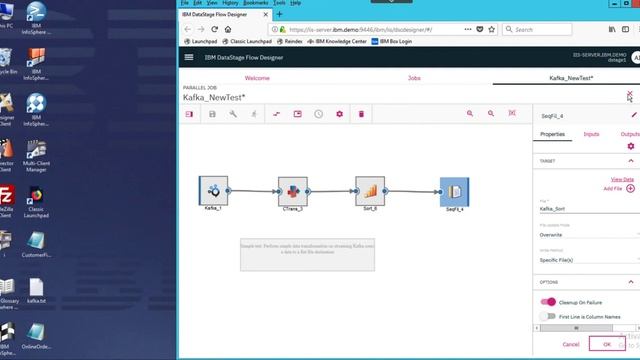640x360 pixels.
Task: Open the Properties tab of stage panel
Action: point(552,134)
